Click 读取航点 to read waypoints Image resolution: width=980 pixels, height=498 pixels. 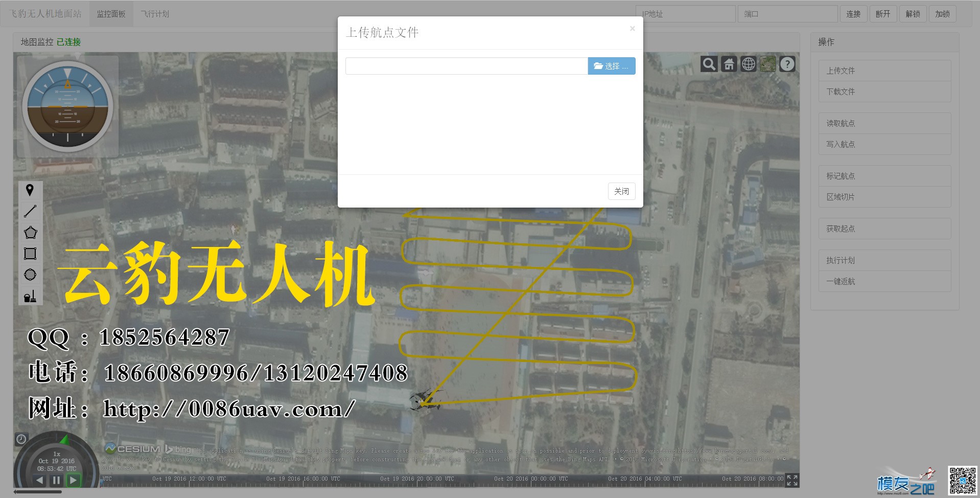point(884,123)
